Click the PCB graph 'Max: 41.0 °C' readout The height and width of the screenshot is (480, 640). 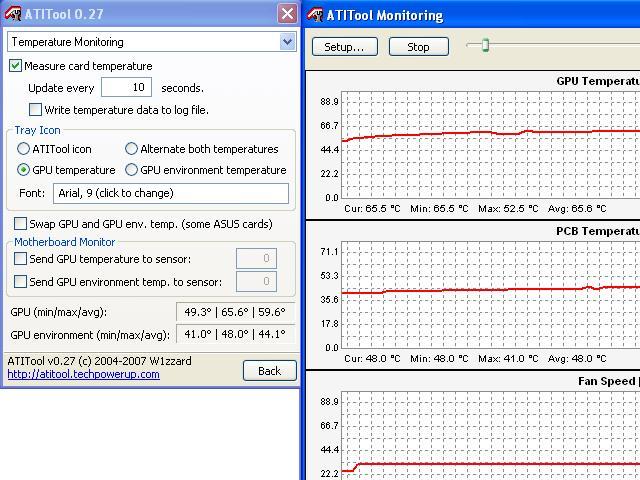click(x=508, y=359)
